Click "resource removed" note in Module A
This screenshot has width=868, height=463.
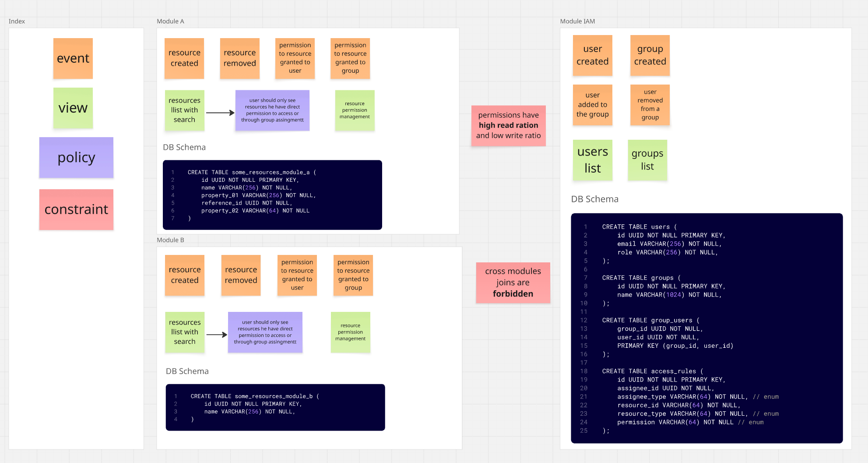pyautogui.click(x=239, y=58)
